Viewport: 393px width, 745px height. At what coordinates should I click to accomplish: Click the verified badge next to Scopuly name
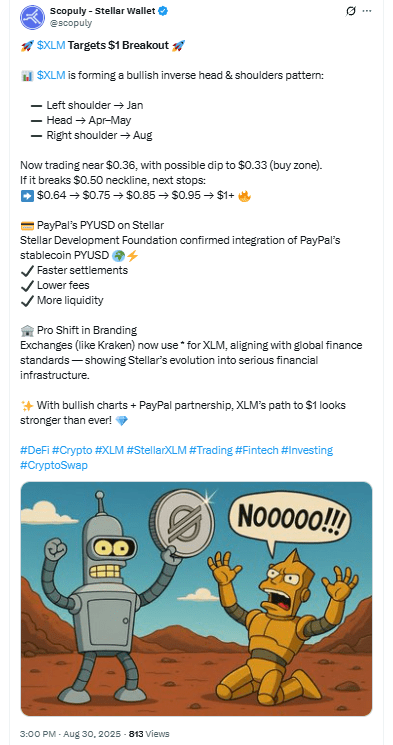163,12
